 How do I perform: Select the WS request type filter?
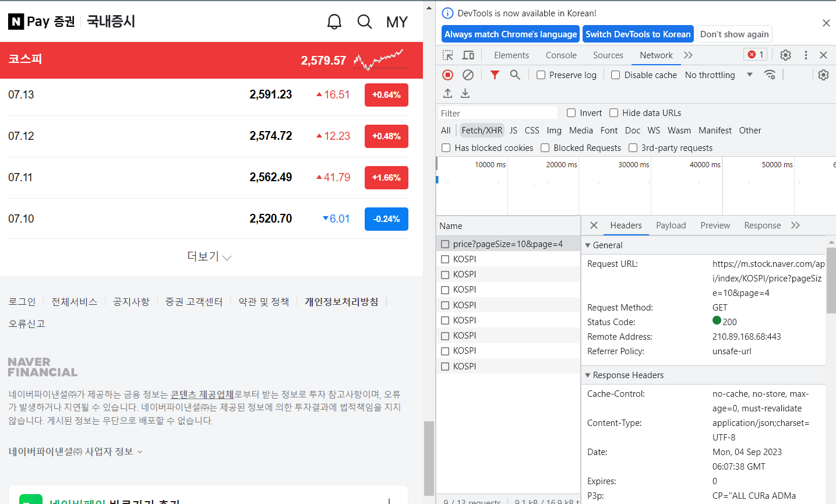[x=654, y=131]
